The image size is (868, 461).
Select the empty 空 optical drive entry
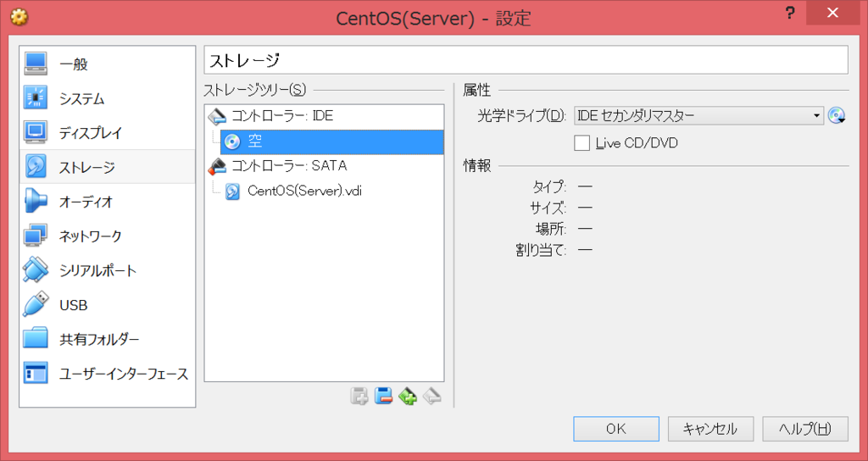pos(331,142)
